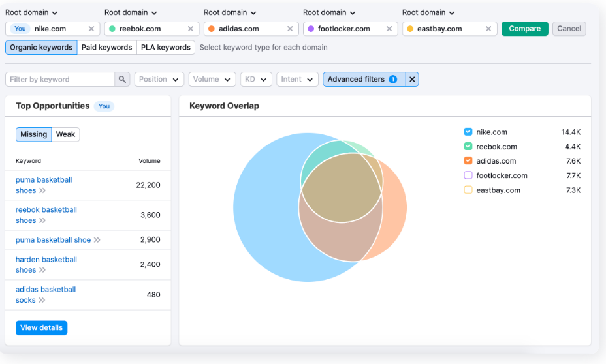This screenshot has height=364, width=606.
Task: Click the yellow dot beside eastbay.com
Action: (410, 29)
